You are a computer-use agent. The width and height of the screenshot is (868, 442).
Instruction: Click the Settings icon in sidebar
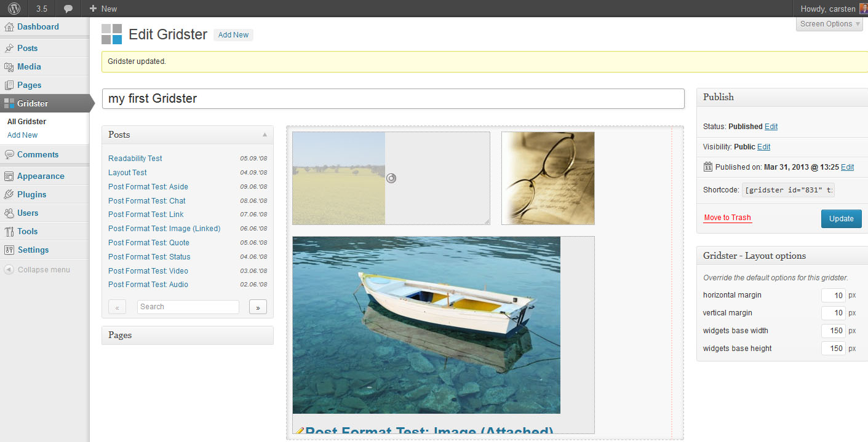[9, 250]
